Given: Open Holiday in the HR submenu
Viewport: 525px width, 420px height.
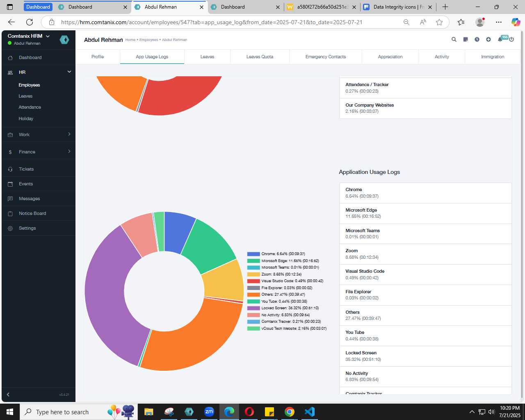Looking at the screenshot, I should pyautogui.click(x=26, y=119).
